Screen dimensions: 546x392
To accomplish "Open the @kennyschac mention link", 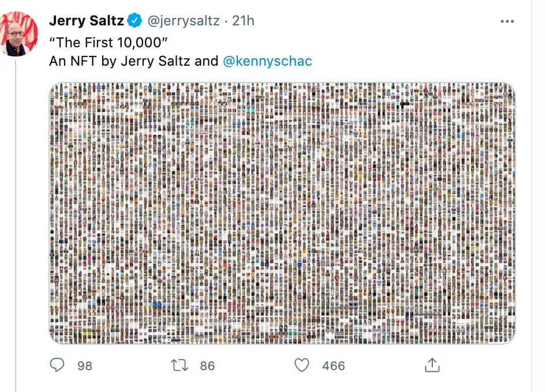I will (267, 61).
